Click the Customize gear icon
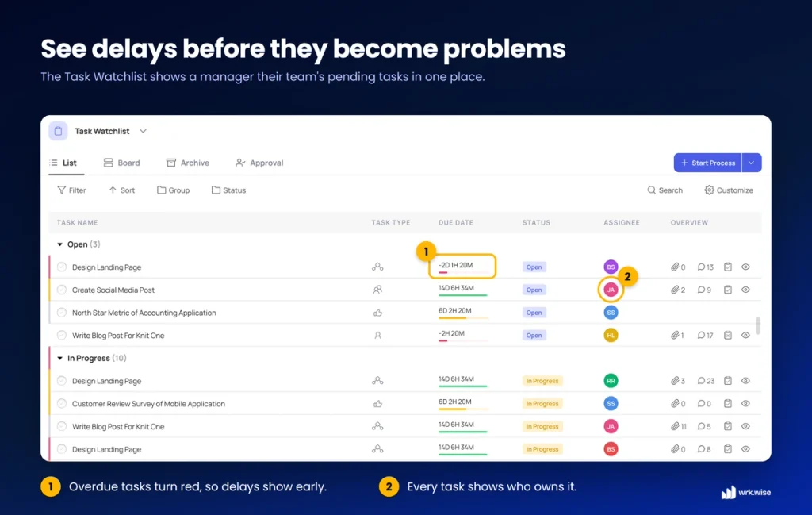Viewport: 812px width, 515px height. [x=709, y=190]
